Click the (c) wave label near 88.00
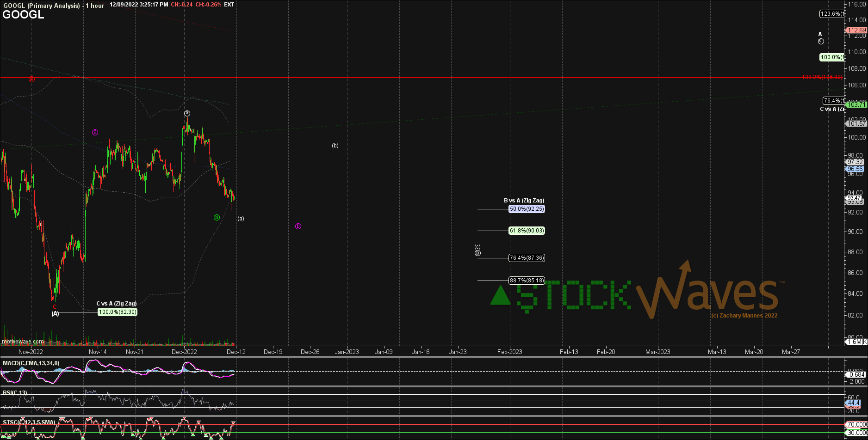The height and width of the screenshot is (440, 868). (477, 247)
